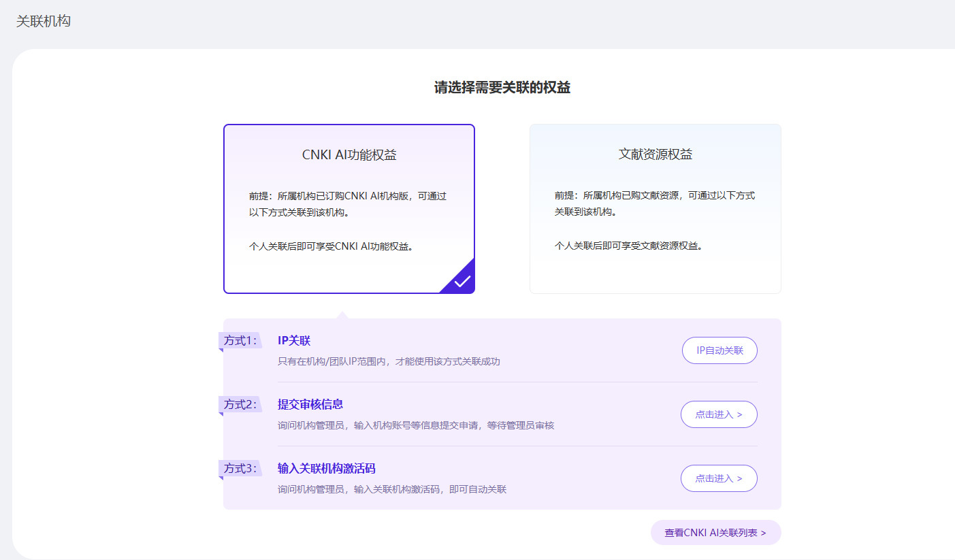Click the 个人关联后即可享受CNKI AI功能权益 text
This screenshot has height=560, width=955.
point(331,246)
